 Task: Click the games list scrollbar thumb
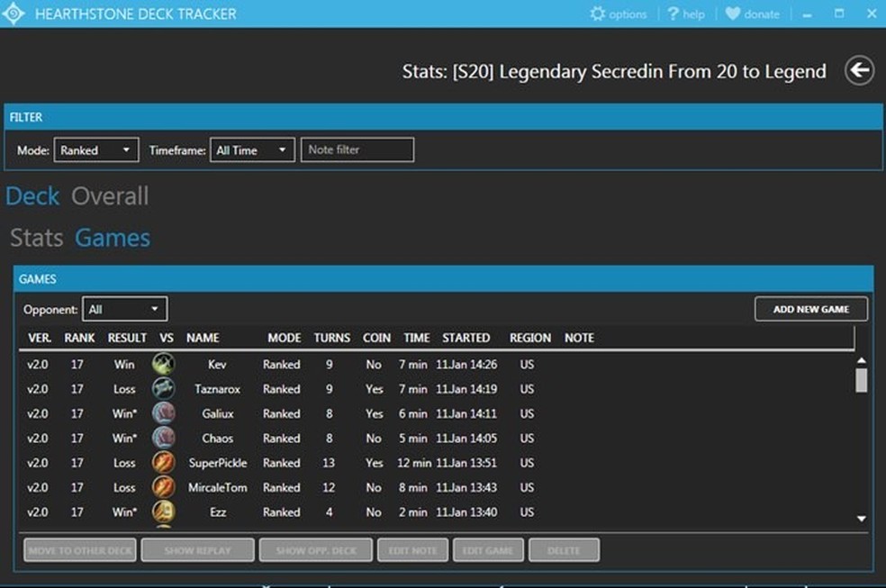click(x=861, y=380)
